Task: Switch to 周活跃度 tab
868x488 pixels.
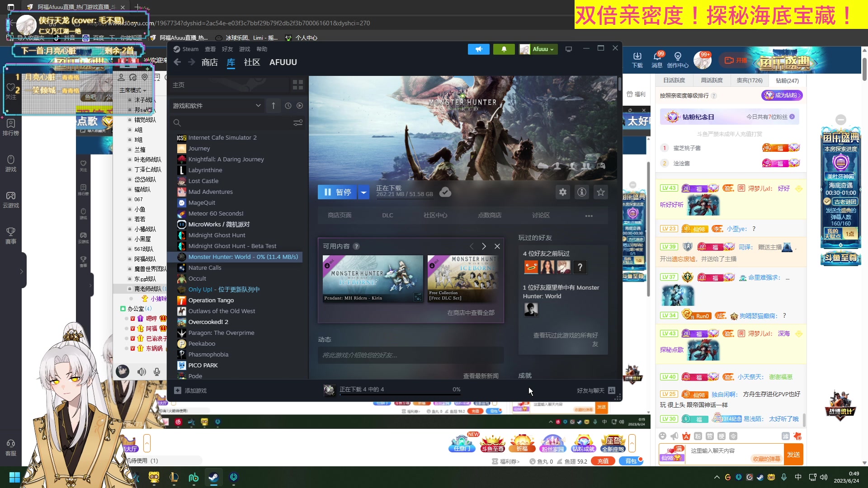Action: [712, 80]
